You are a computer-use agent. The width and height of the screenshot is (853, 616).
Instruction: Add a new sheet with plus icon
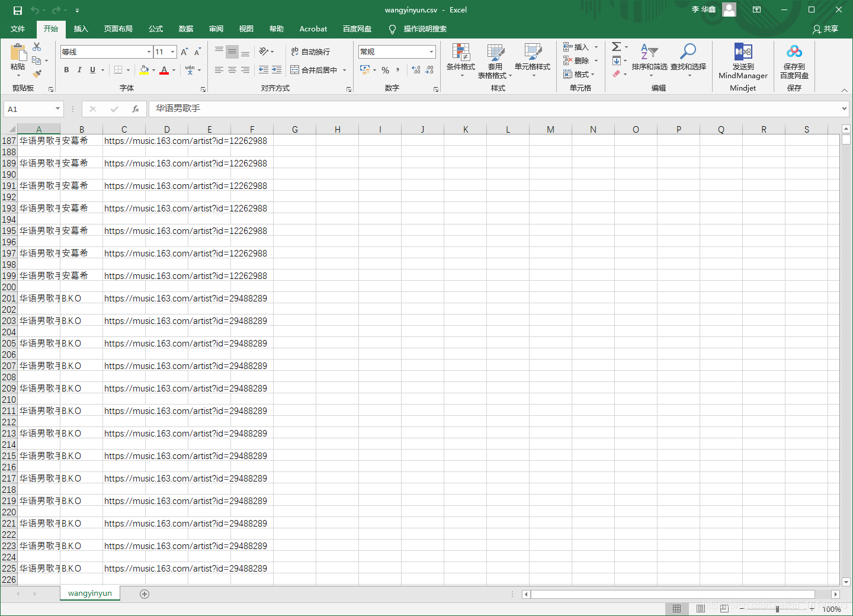pyautogui.click(x=145, y=594)
